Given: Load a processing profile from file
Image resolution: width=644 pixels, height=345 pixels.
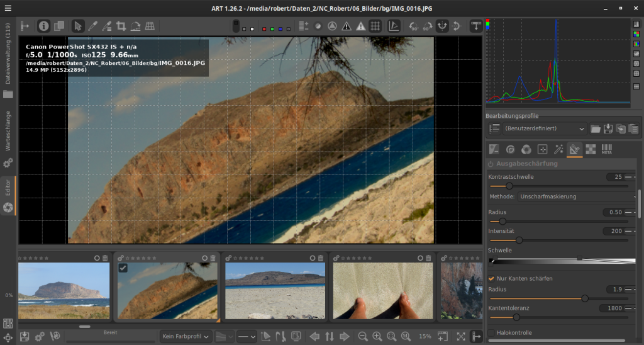Looking at the screenshot, I should 596,128.
